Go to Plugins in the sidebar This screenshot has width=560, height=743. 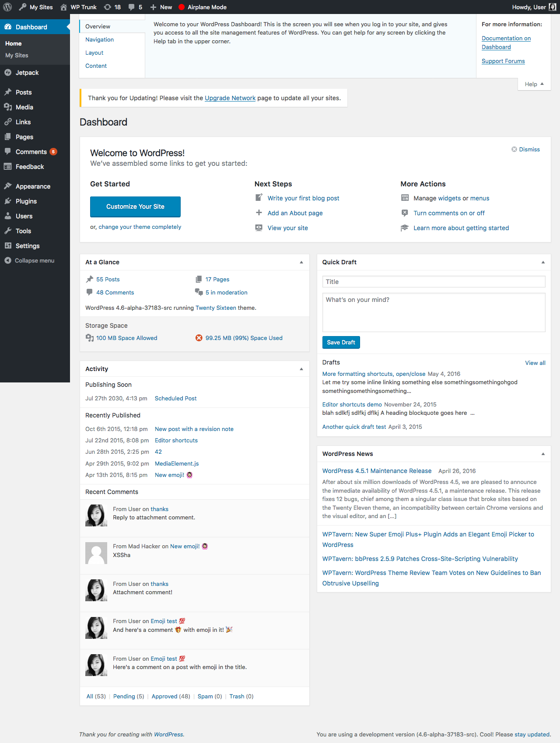click(x=26, y=201)
